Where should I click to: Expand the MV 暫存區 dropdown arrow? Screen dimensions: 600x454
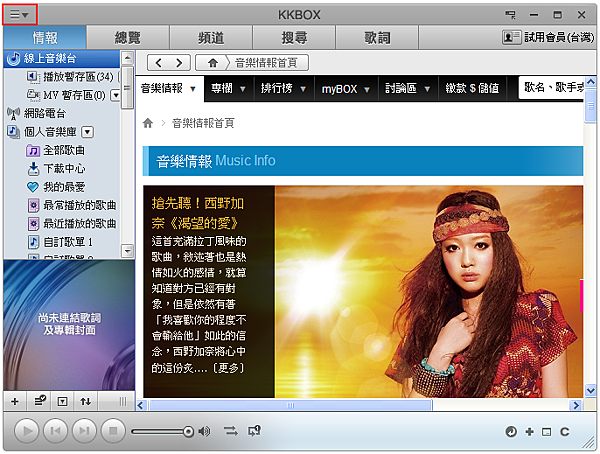115,95
